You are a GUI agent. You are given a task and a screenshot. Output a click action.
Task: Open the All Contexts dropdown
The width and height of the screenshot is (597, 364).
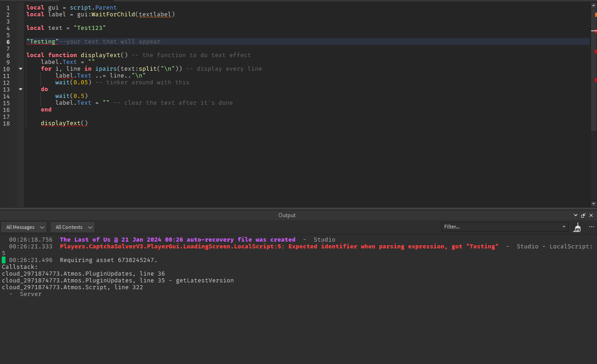[x=72, y=227]
